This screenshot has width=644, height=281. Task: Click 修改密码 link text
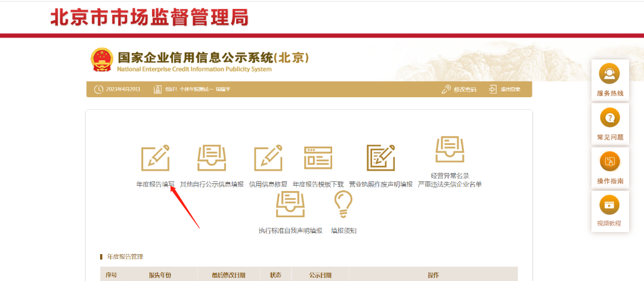click(x=465, y=89)
